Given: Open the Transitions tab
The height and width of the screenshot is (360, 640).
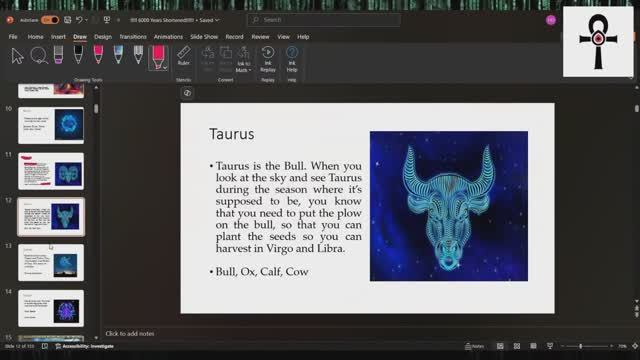Looking at the screenshot, I should pyautogui.click(x=133, y=37).
